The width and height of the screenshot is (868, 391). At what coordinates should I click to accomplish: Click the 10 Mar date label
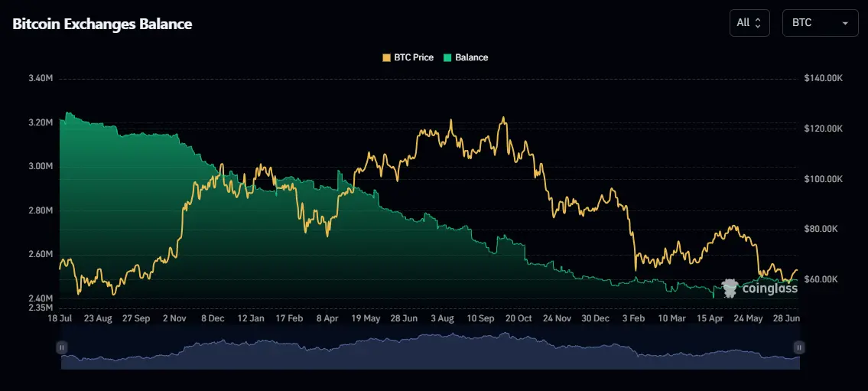672,319
